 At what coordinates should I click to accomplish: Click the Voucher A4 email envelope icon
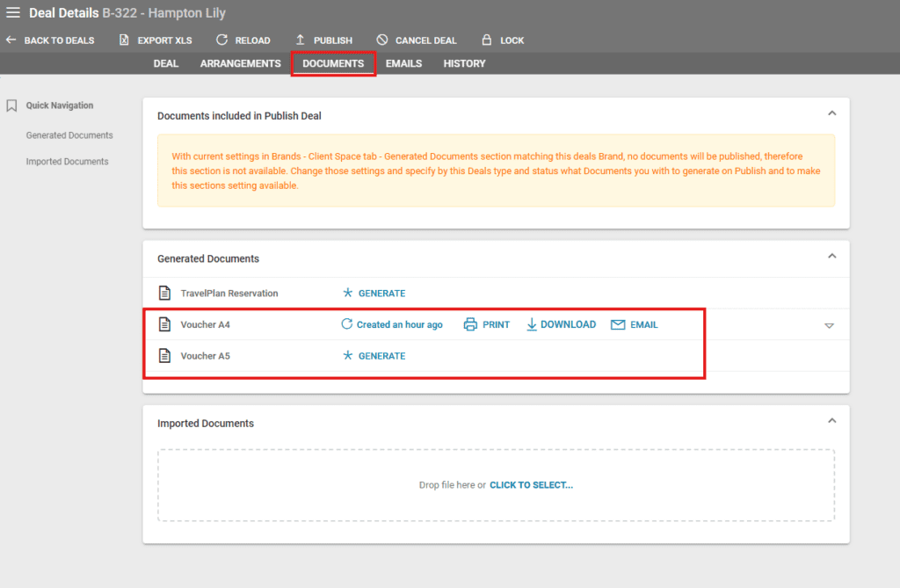pyautogui.click(x=618, y=324)
